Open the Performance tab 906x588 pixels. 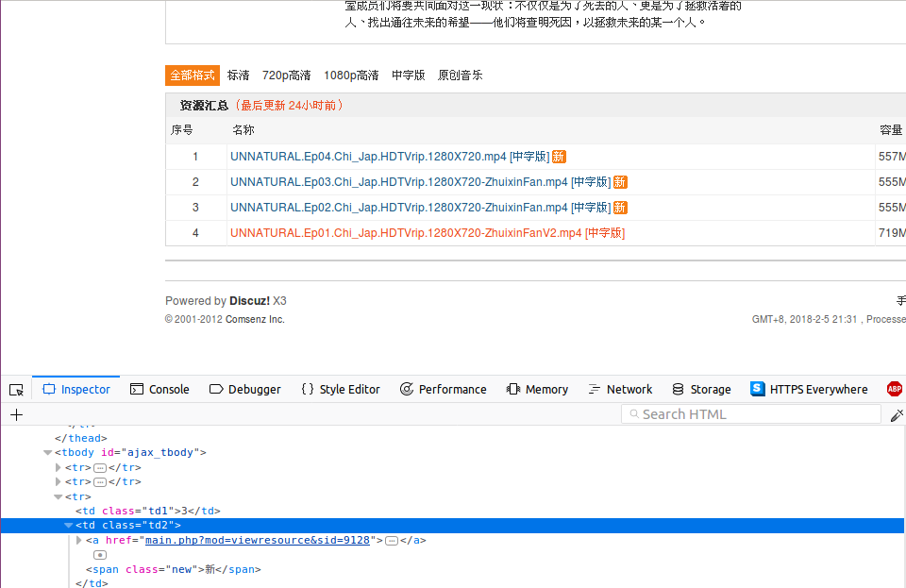click(444, 389)
